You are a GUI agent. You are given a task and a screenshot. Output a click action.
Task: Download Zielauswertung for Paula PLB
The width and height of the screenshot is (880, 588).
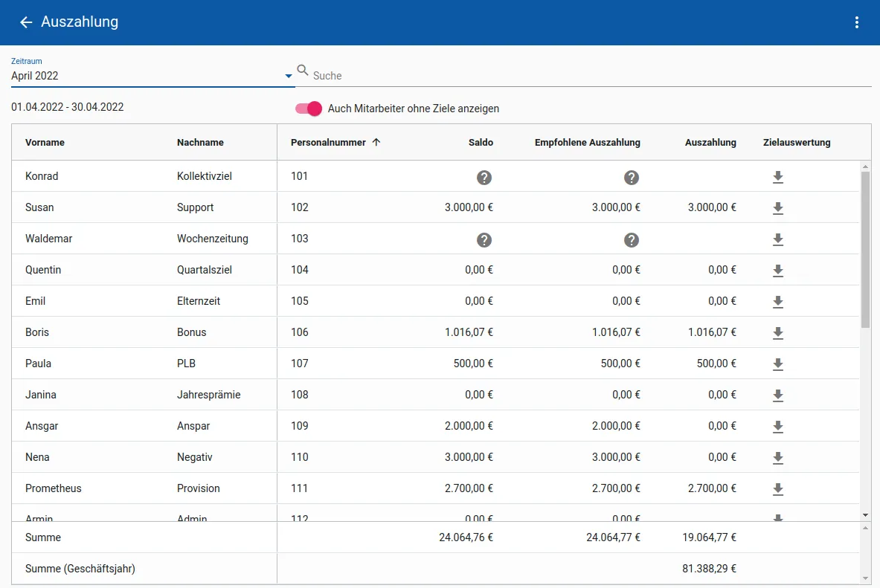click(778, 364)
